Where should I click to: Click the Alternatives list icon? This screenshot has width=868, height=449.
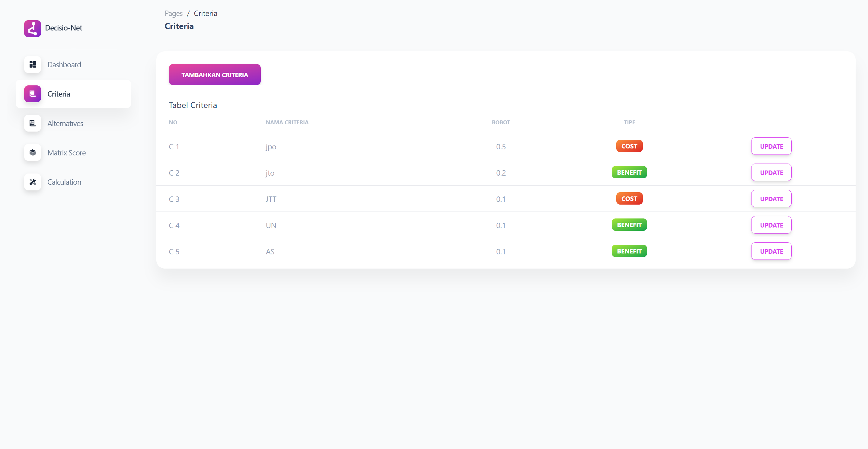coord(32,123)
